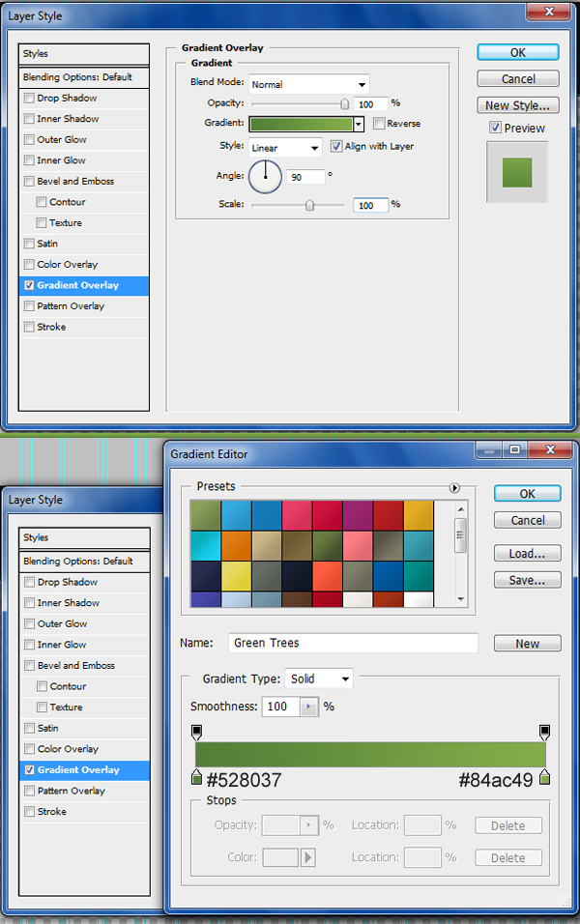Open presets flyout menu arrow in Gradient Editor
Viewport: 580px width, 924px height.
tap(454, 487)
